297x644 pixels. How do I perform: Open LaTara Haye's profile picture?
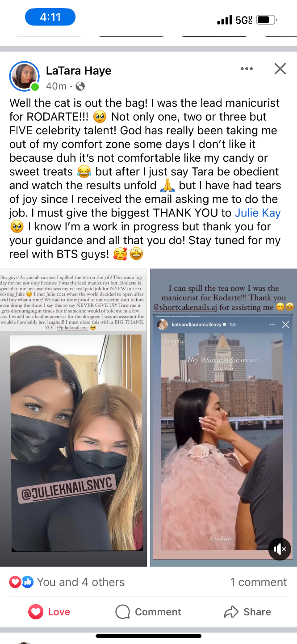click(25, 76)
